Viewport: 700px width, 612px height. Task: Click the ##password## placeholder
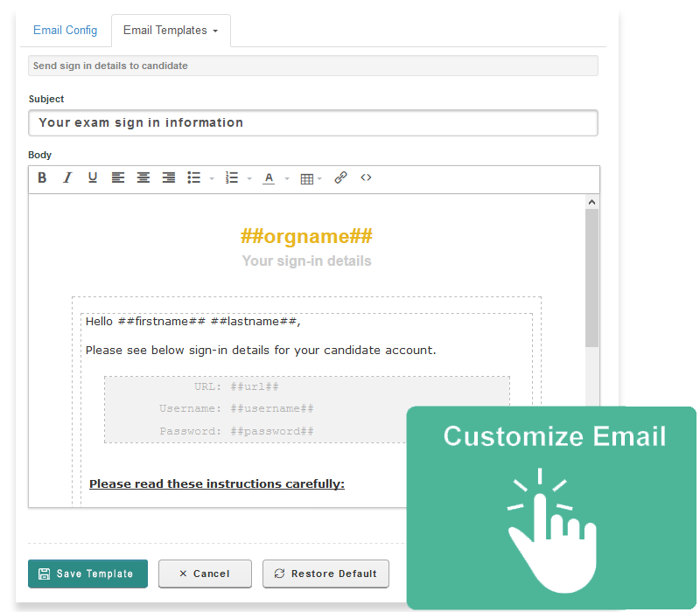click(272, 431)
